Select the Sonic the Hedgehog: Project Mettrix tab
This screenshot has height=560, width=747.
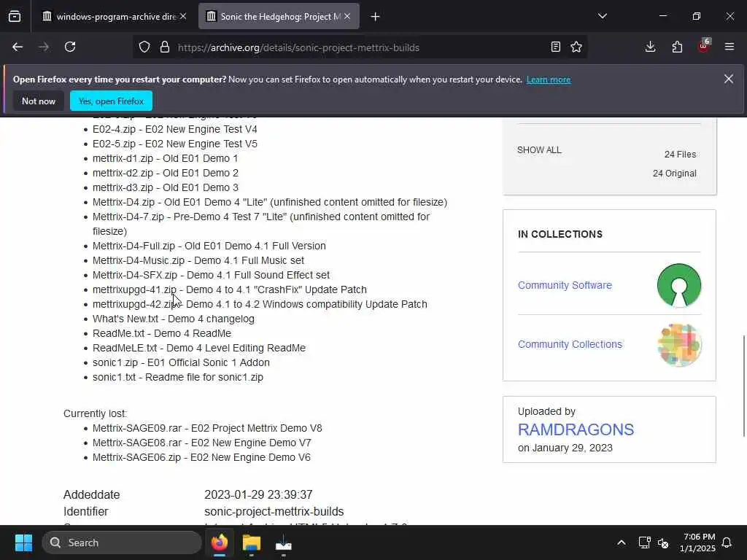point(279,17)
